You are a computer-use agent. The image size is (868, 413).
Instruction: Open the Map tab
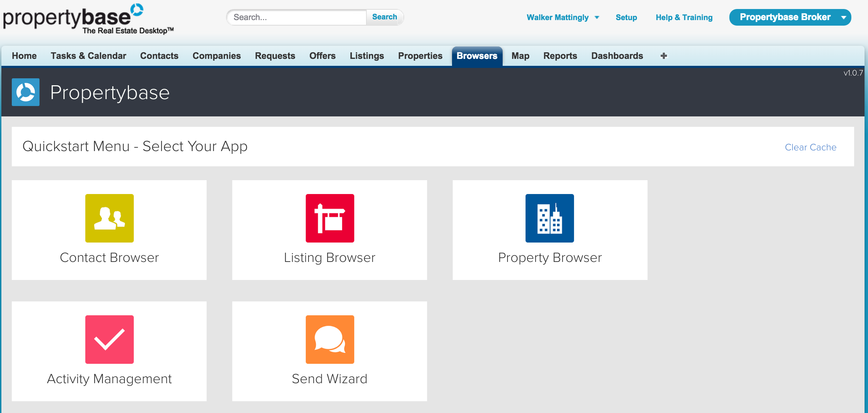[520, 56]
